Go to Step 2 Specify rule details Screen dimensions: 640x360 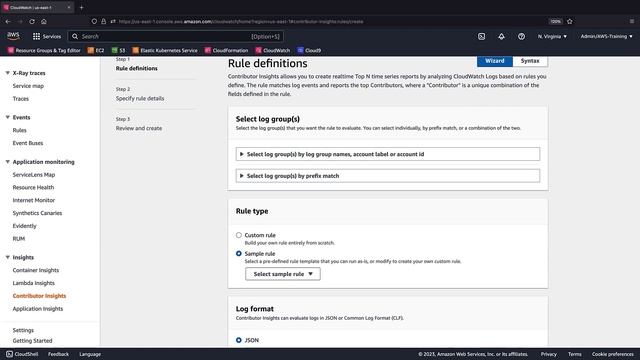[140, 98]
